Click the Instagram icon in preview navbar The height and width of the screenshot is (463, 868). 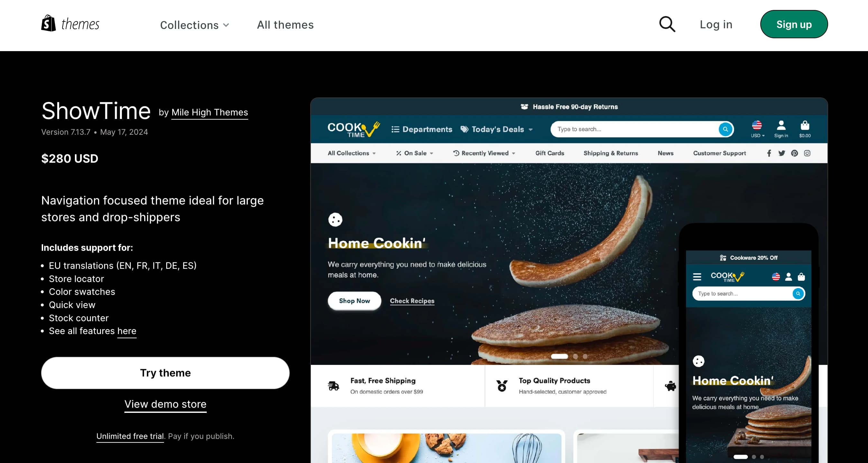coord(807,153)
